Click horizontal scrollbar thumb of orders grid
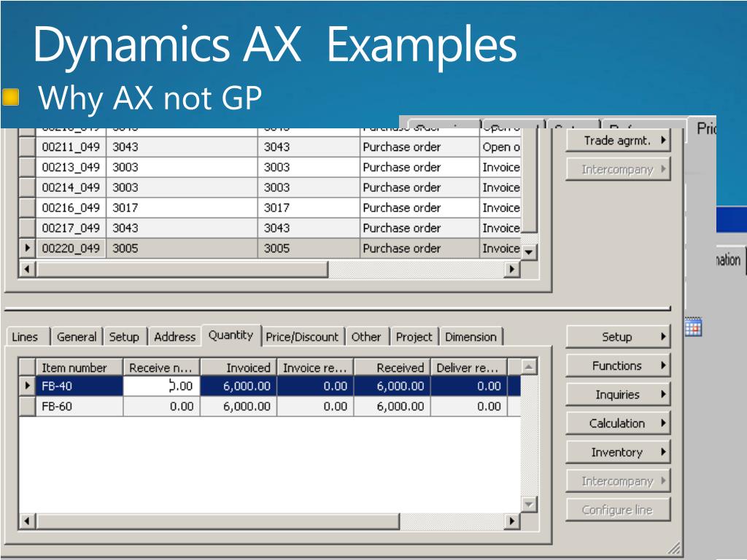747x560 pixels. coord(182,269)
